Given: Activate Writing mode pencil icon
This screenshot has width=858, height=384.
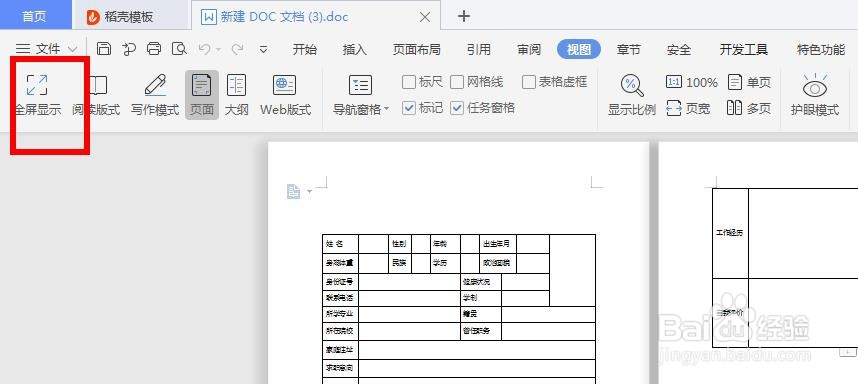Looking at the screenshot, I should tap(155, 85).
